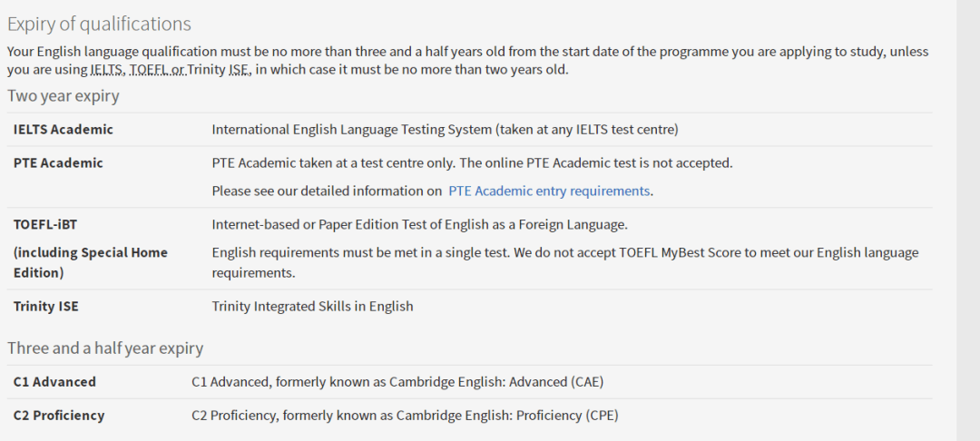
Task: Click the ISE abbreviation in the intro paragraph
Action: click(x=239, y=69)
